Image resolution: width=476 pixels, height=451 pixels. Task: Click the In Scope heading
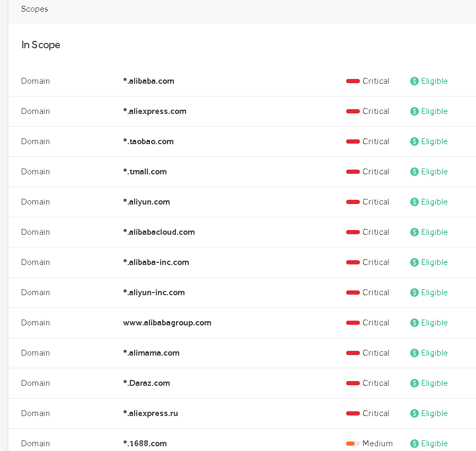[41, 45]
